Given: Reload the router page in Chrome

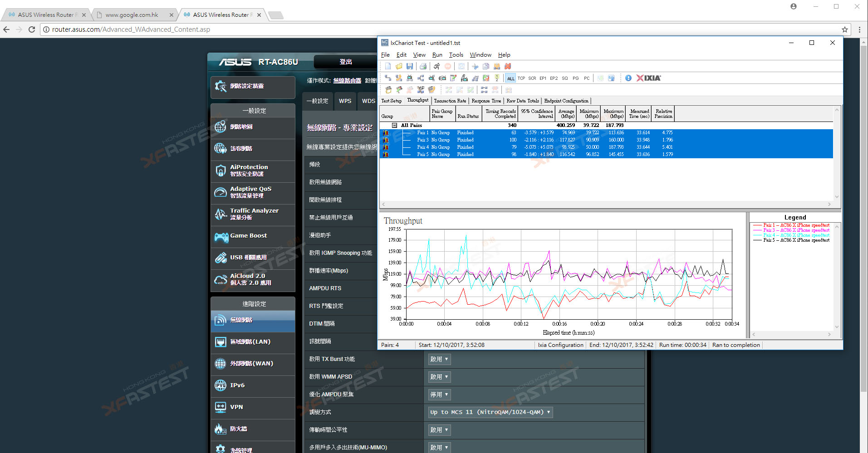Looking at the screenshot, I should (x=32, y=29).
